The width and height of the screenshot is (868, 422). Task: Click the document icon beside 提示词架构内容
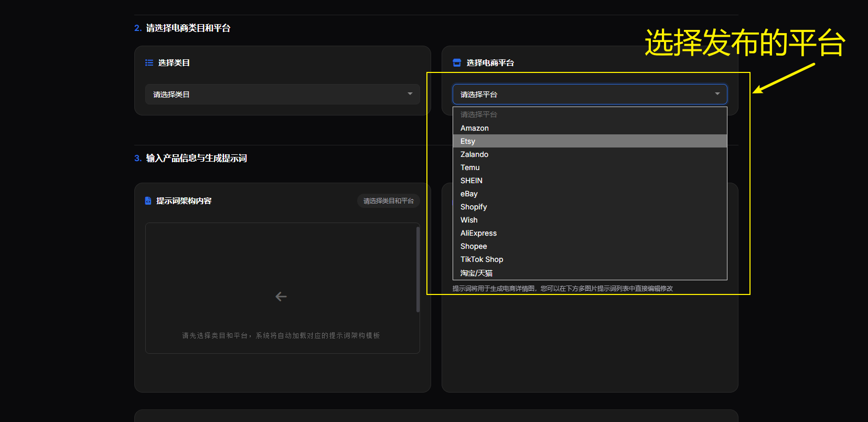pos(148,201)
